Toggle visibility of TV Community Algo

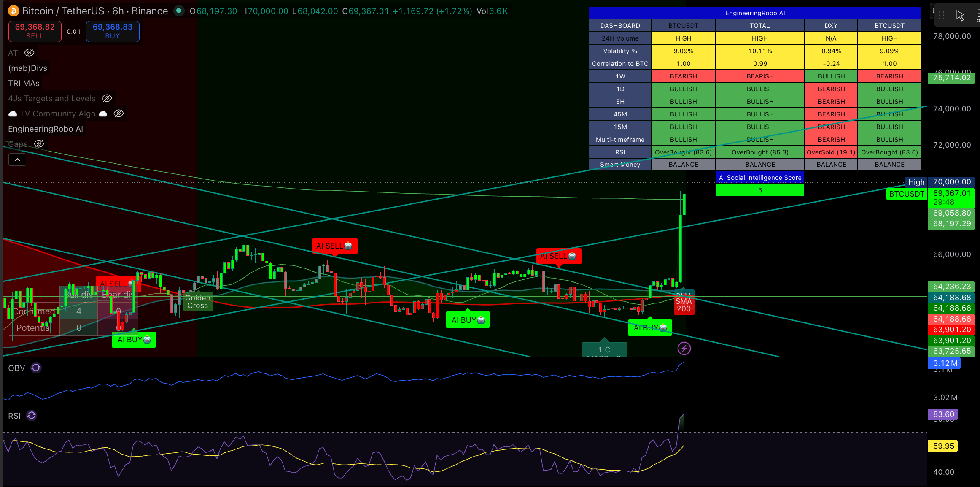point(119,114)
